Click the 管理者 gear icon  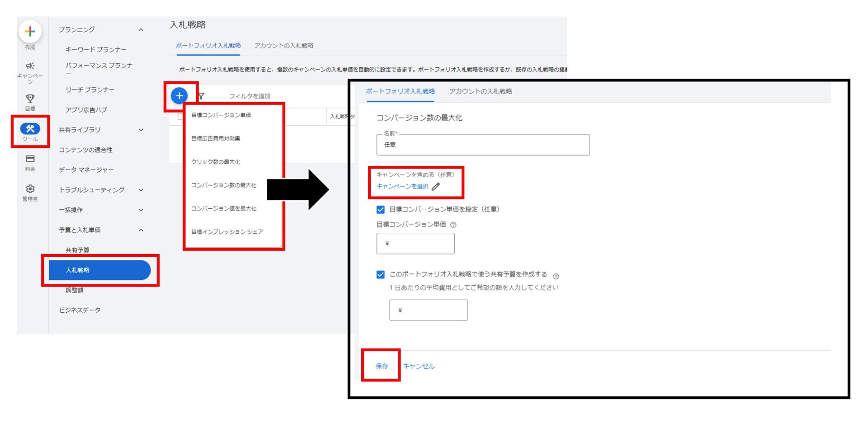[x=30, y=189]
